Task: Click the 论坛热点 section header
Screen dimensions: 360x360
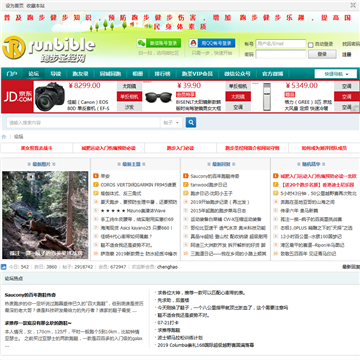Action: coord(14,278)
